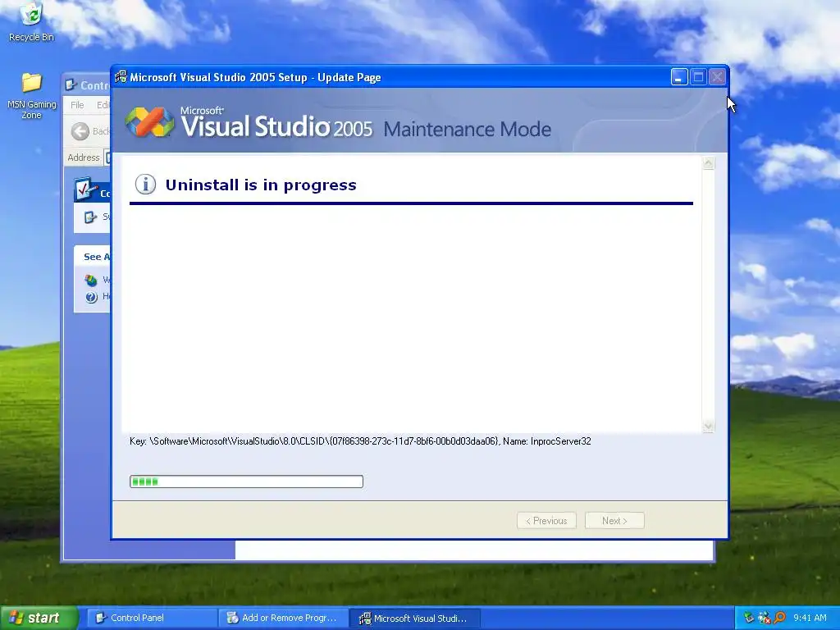840x630 pixels.
Task: Click the info icon beside Uninstall heading
Action: click(x=145, y=185)
